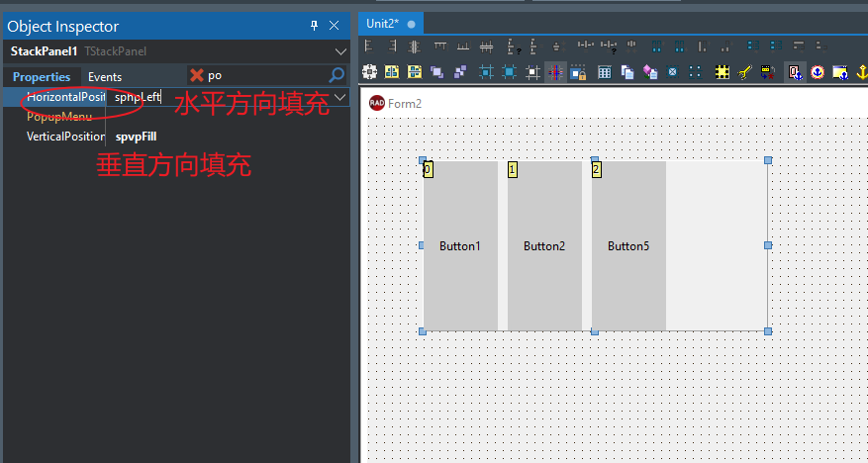Click Button1 in the stack panel
This screenshot has width=868, height=463.
click(460, 245)
